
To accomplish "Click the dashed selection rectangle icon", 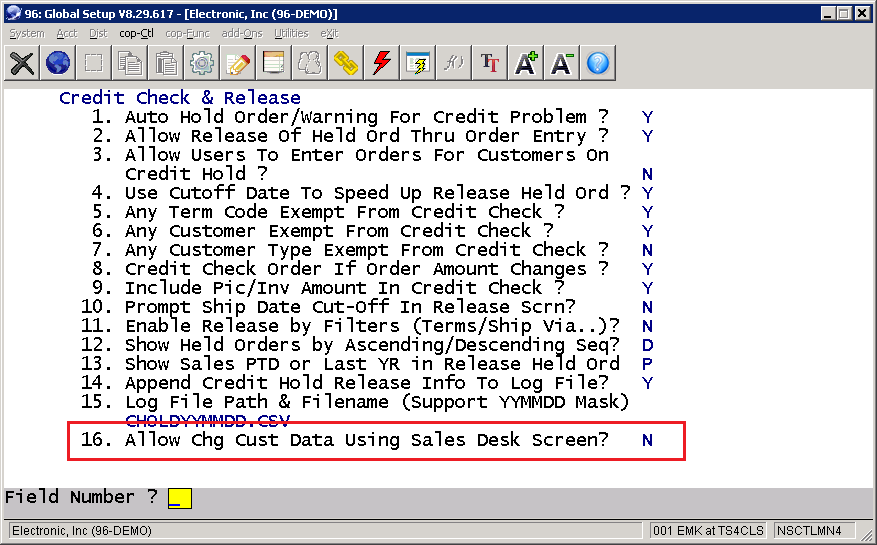I will pyautogui.click(x=93, y=63).
